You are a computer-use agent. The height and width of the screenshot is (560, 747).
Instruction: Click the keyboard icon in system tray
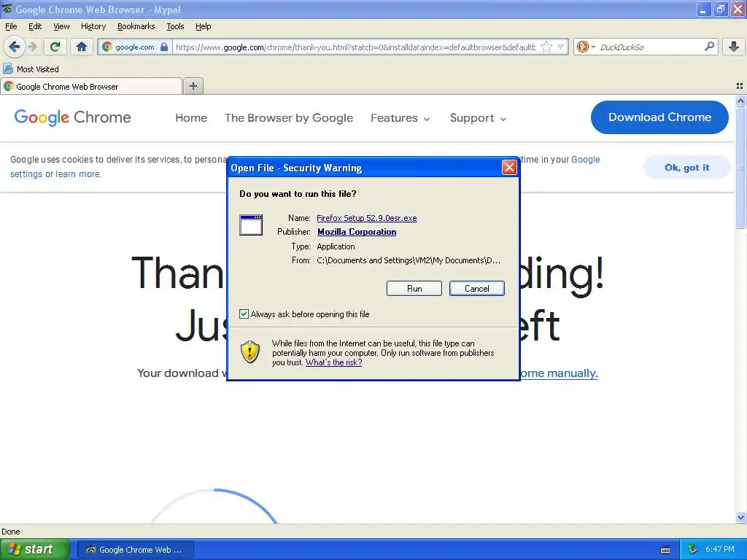(665, 550)
